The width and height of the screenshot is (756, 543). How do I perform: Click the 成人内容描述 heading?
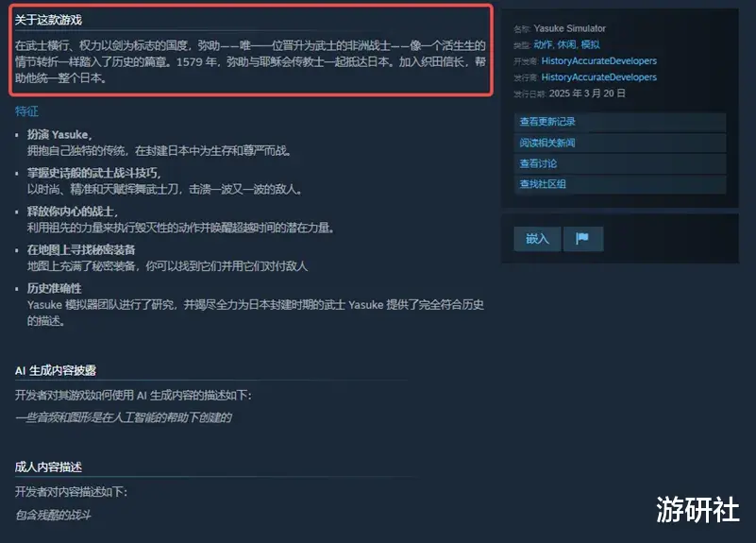coord(48,467)
